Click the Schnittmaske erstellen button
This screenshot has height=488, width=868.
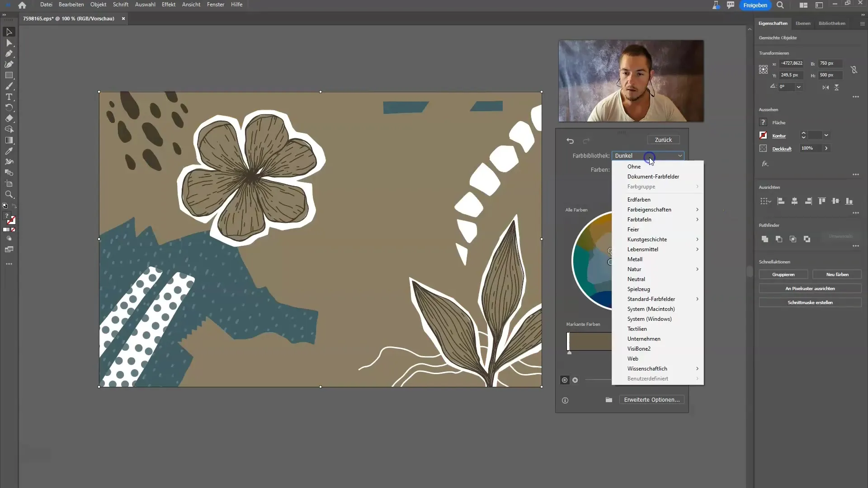tap(810, 303)
